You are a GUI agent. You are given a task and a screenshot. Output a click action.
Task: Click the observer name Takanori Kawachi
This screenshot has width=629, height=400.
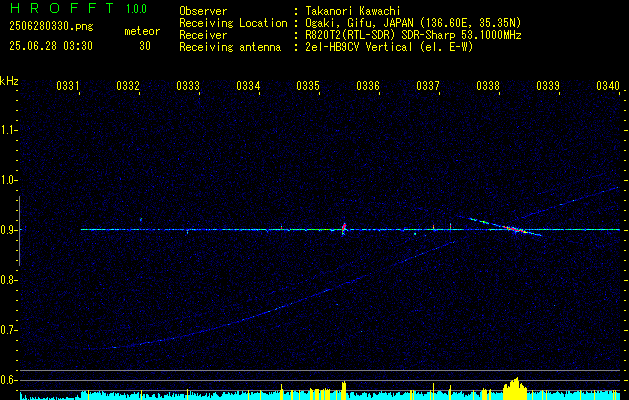pos(352,11)
